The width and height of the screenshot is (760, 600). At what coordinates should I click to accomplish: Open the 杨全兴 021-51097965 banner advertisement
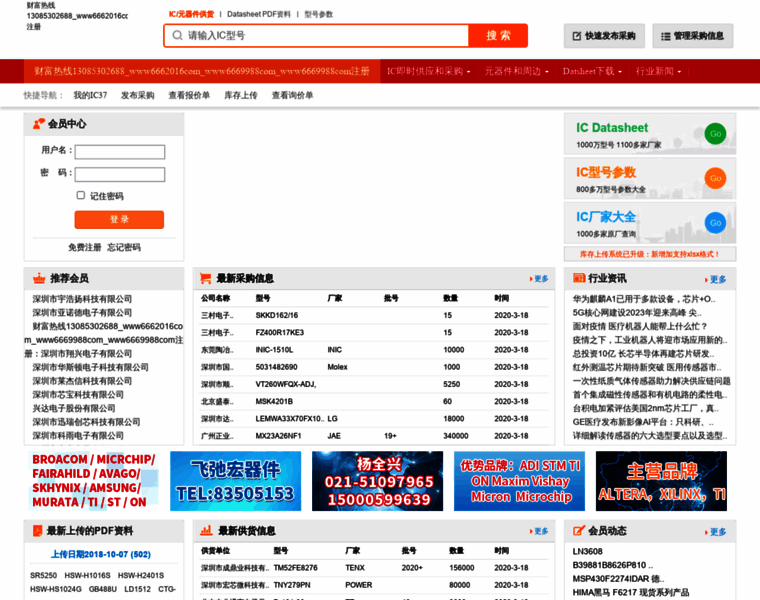pyautogui.click(x=378, y=481)
